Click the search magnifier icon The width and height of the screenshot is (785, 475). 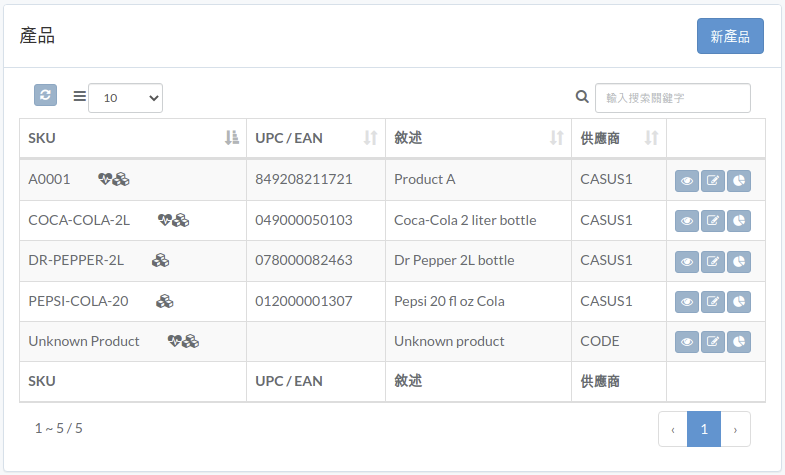(x=582, y=97)
